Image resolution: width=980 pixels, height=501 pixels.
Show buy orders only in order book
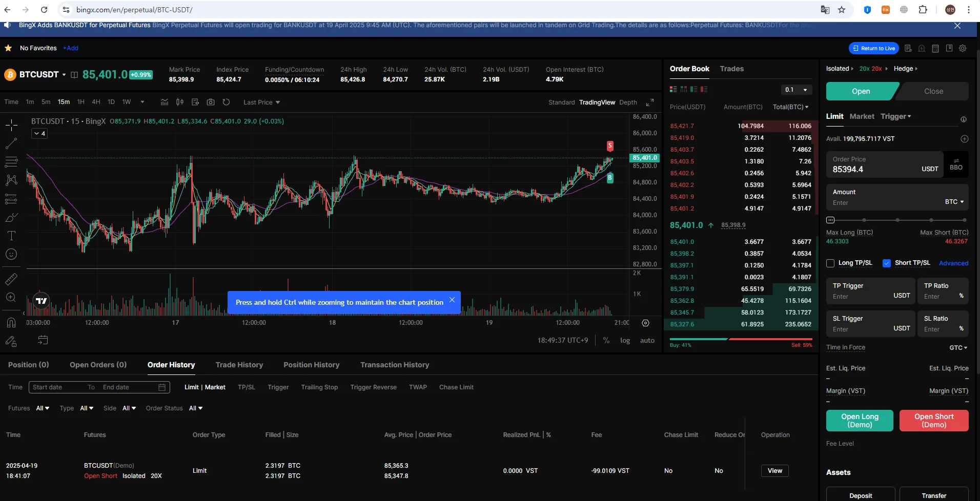point(694,89)
